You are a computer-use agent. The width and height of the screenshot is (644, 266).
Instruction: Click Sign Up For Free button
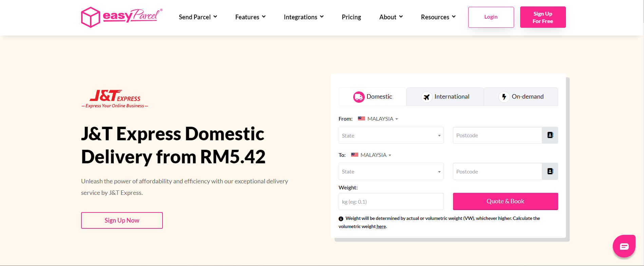543,17
